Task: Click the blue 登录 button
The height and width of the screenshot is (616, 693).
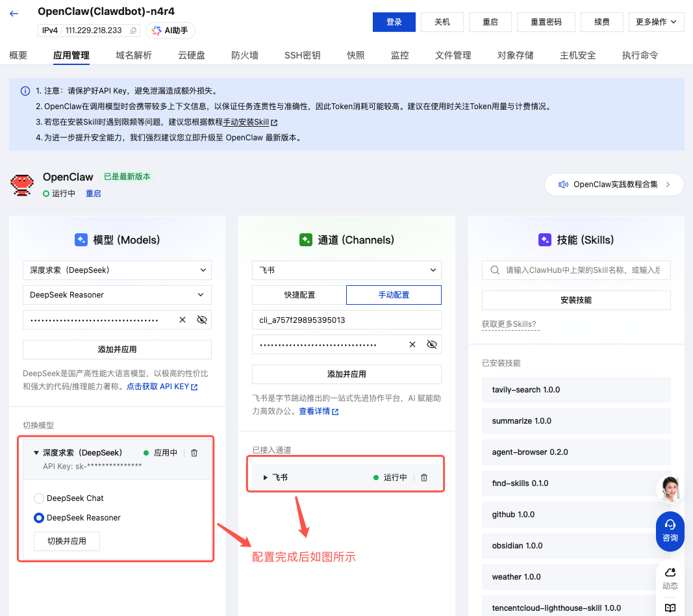Action: pos(394,22)
